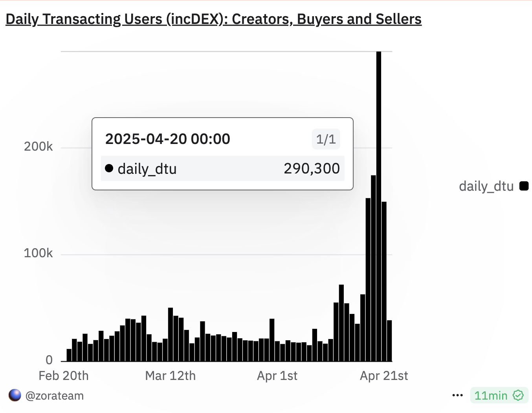Screen dimensions: 532x413
Task: Click the 200k y-axis label
Action: (x=38, y=147)
